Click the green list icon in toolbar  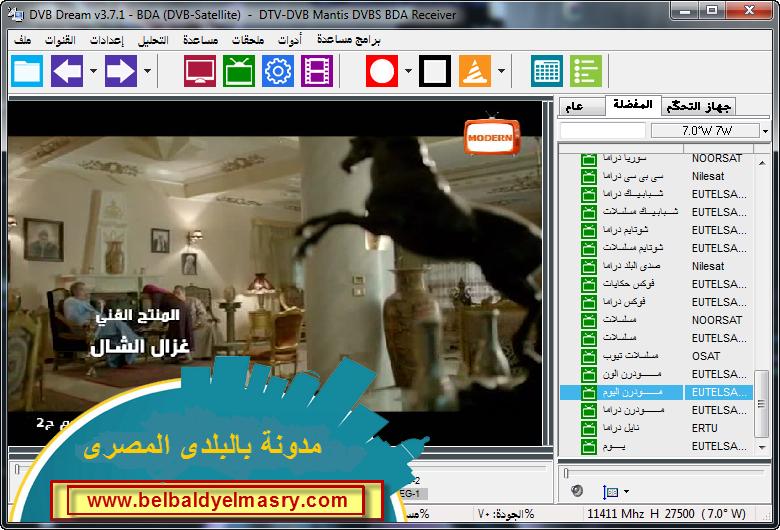[x=586, y=71]
